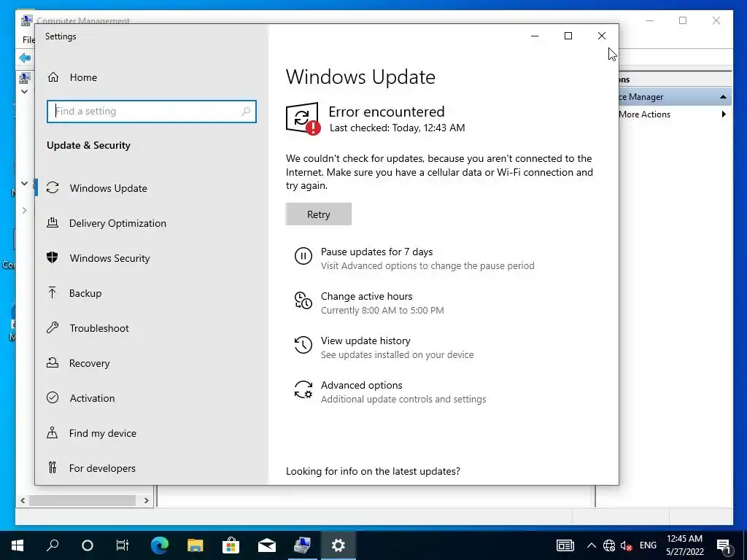Click the active hours clock icon

(303, 300)
